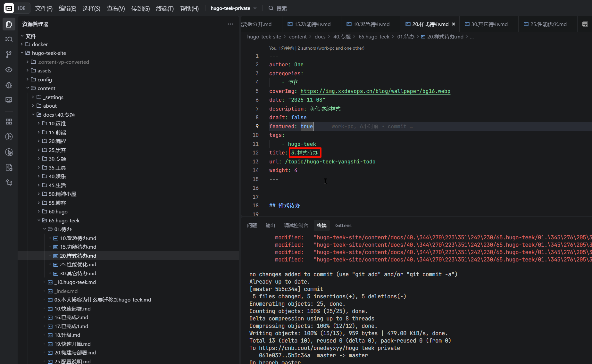Click the explorer panel more actions ellipsis
The width and height of the screenshot is (592, 364).
pyautogui.click(x=230, y=24)
